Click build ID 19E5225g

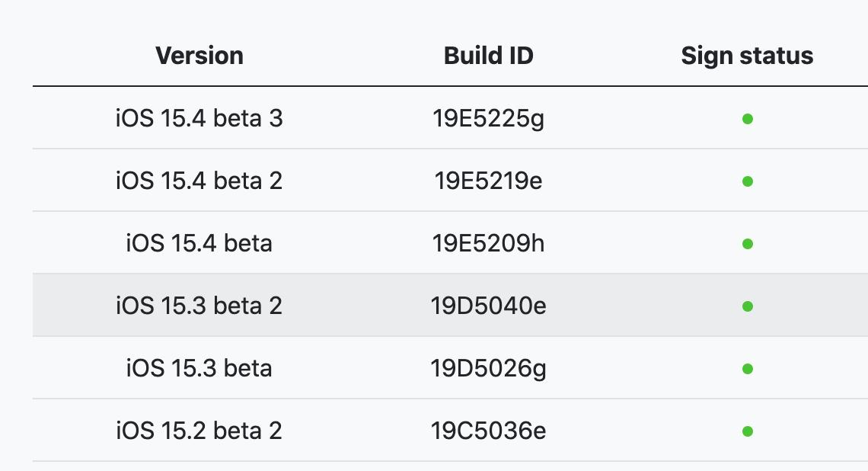(488, 119)
